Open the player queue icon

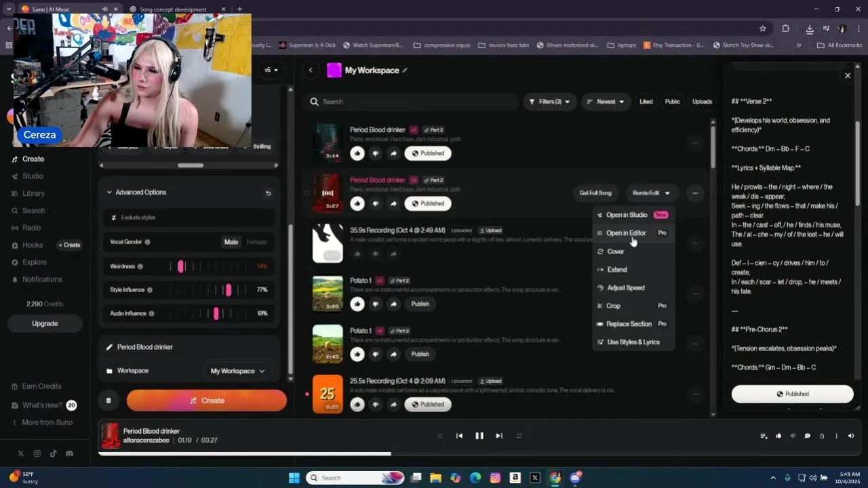[764, 436]
